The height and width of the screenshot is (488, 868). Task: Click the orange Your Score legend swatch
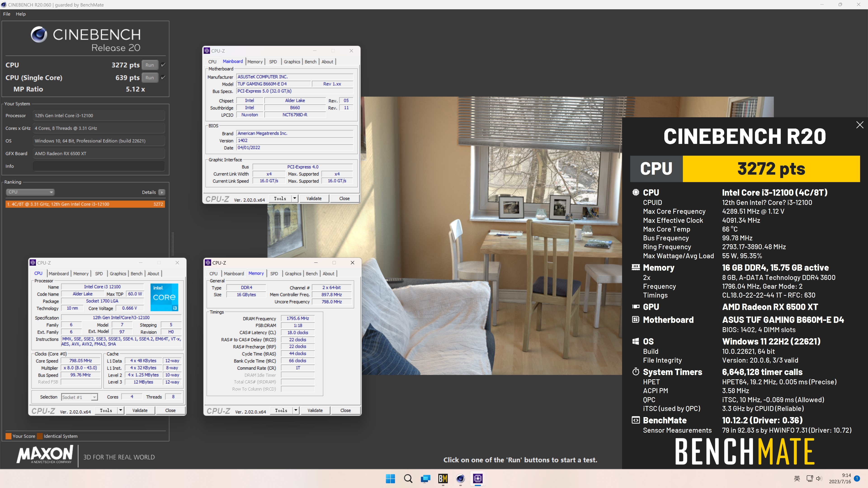(9, 436)
